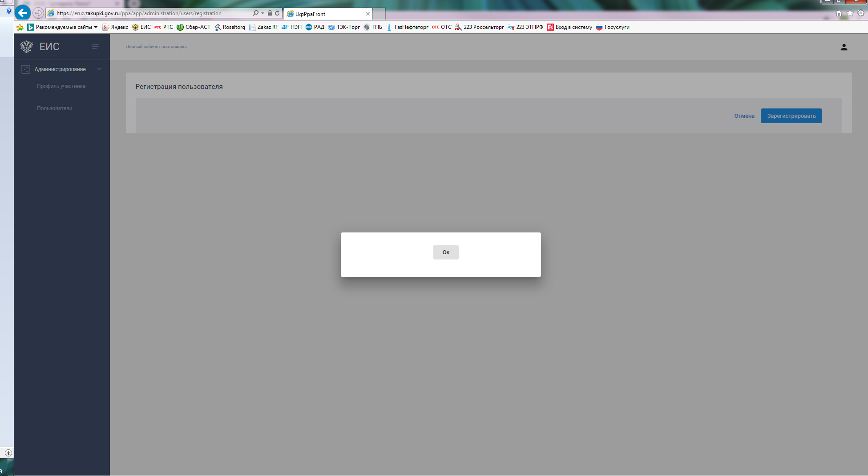Click the page refresh icon

tap(277, 13)
